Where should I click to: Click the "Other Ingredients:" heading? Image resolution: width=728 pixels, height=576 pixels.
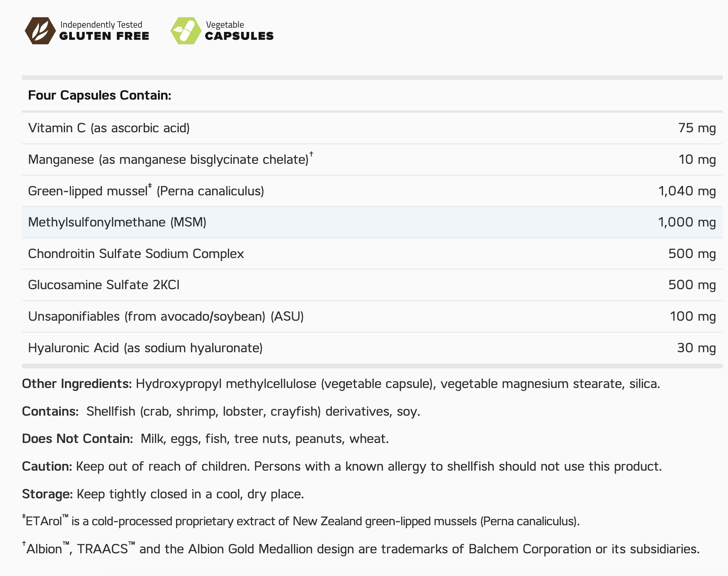pyautogui.click(x=77, y=384)
